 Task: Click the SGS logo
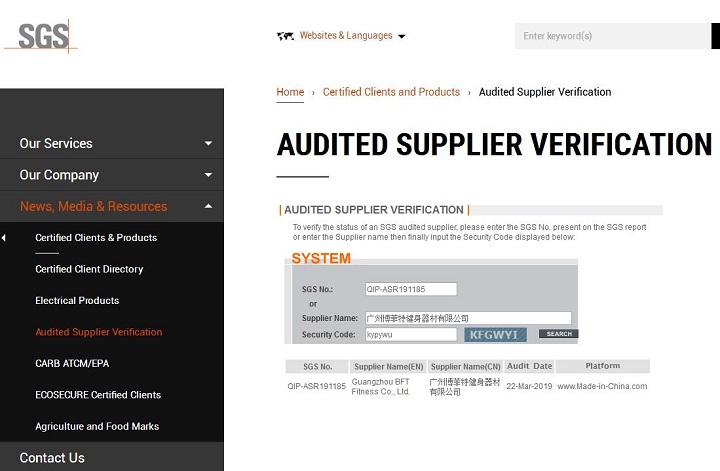43,36
